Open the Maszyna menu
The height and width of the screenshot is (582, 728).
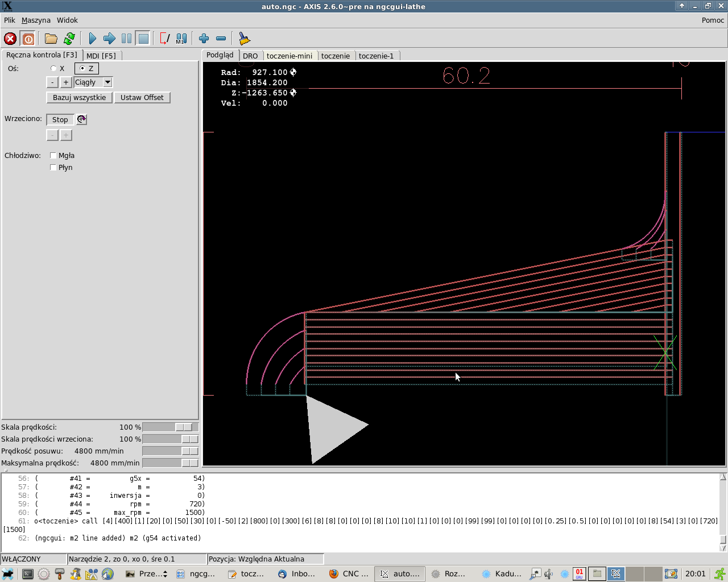click(36, 20)
